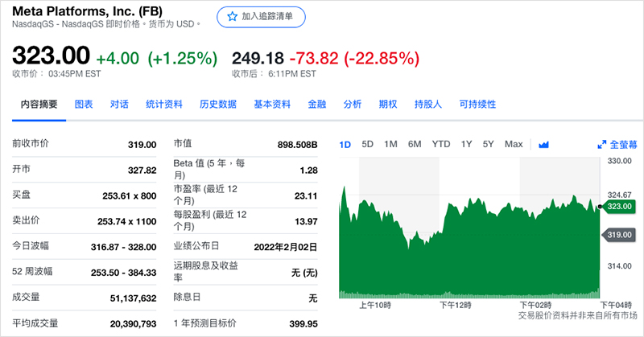Select the 统计资料 tab
Viewport: 644px width, 337px height.
coord(163,105)
